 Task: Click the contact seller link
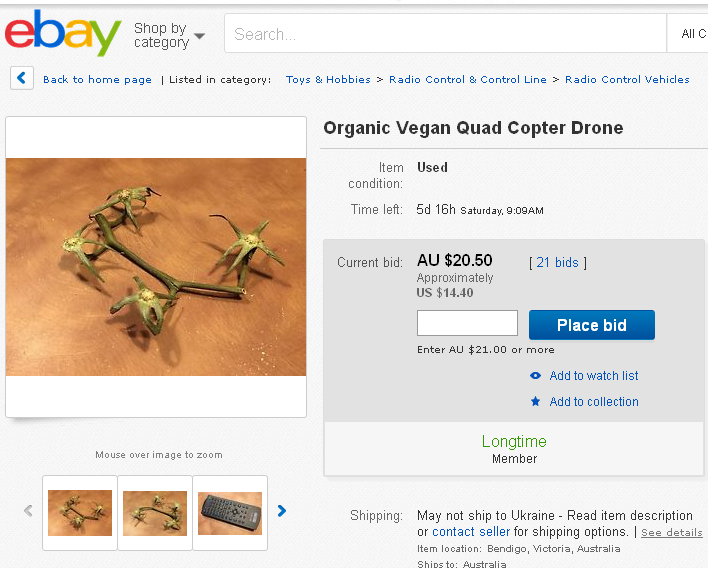pos(471,532)
